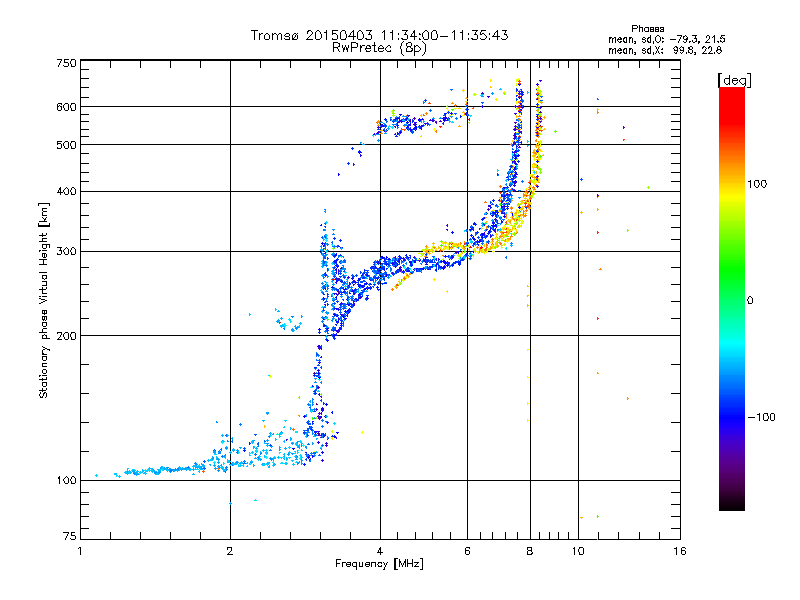
Task: Click the colorbar label '0'
Action: click(x=749, y=301)
